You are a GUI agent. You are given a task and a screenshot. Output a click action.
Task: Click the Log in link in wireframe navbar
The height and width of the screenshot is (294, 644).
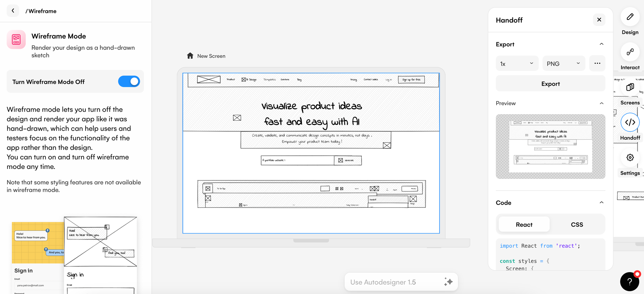[x=389, y=79]
